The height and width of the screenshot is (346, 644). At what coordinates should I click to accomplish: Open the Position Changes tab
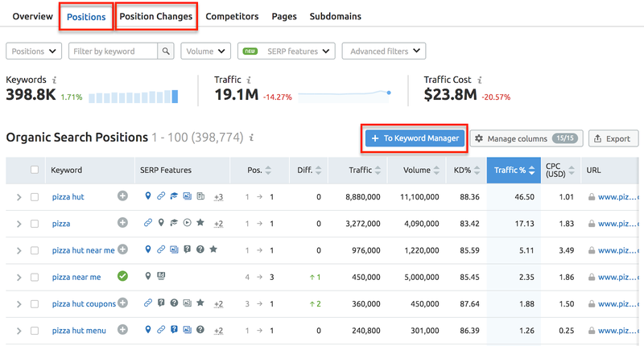click(156, 16)
